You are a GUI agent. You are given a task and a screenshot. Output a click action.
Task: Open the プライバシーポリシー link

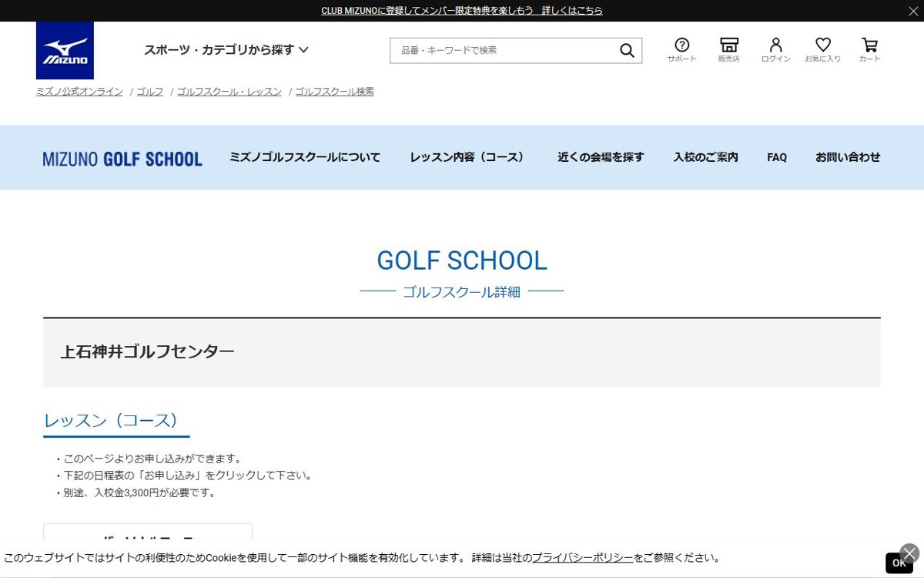(582, 558)
